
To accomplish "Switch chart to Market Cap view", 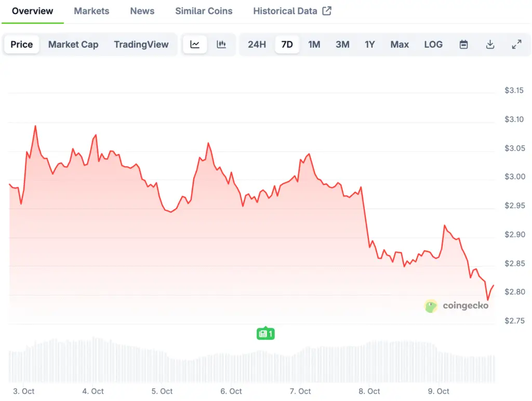I will [73, 45].
